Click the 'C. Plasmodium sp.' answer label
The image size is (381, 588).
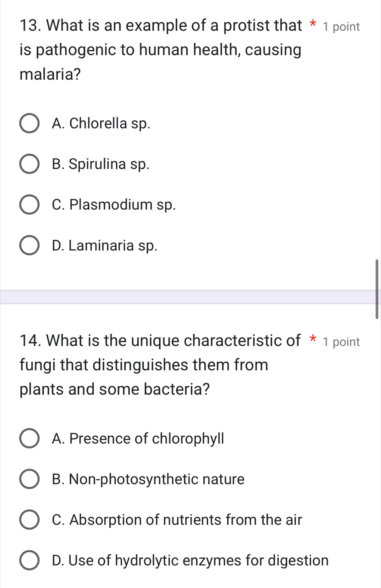114,205
